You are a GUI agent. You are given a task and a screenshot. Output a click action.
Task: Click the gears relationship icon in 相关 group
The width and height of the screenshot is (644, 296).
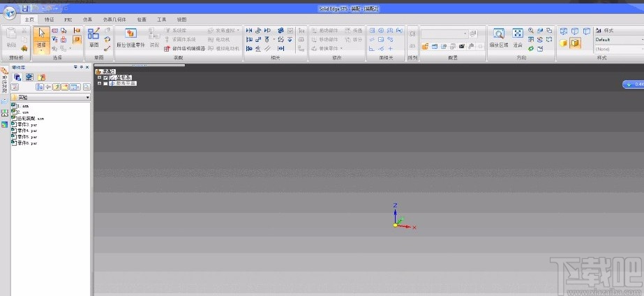coord(281,31)
